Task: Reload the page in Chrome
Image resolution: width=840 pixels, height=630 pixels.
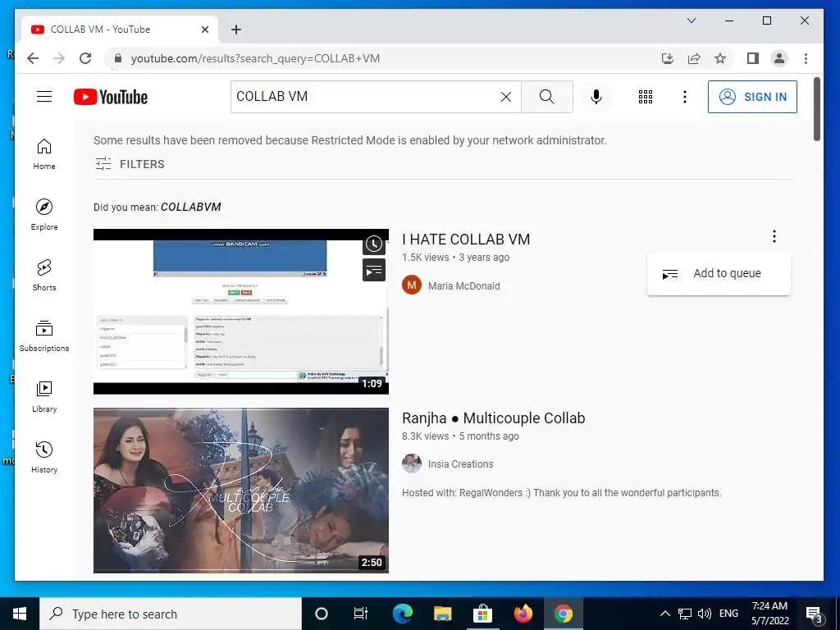Action: coord(85,58)
